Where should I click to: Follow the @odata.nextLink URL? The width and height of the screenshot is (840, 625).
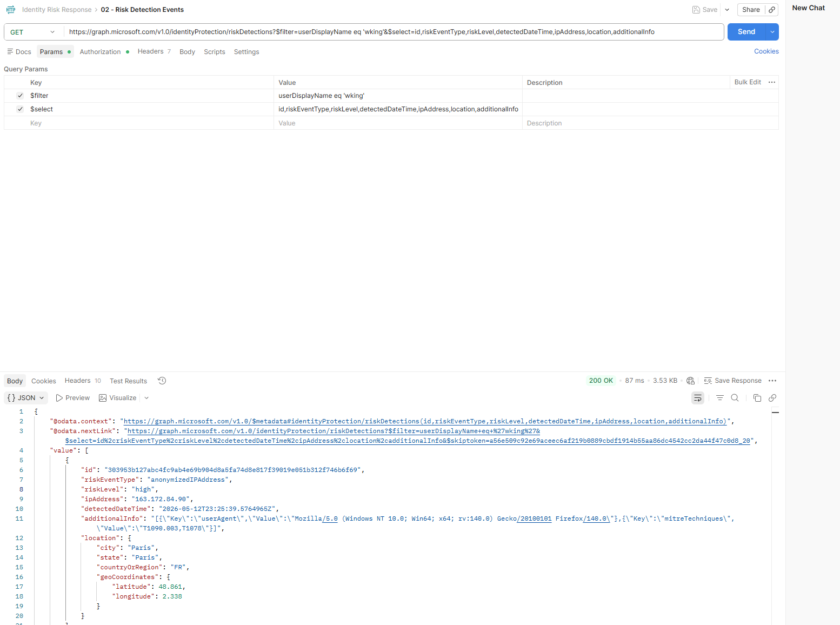click(x=408, y=436)
